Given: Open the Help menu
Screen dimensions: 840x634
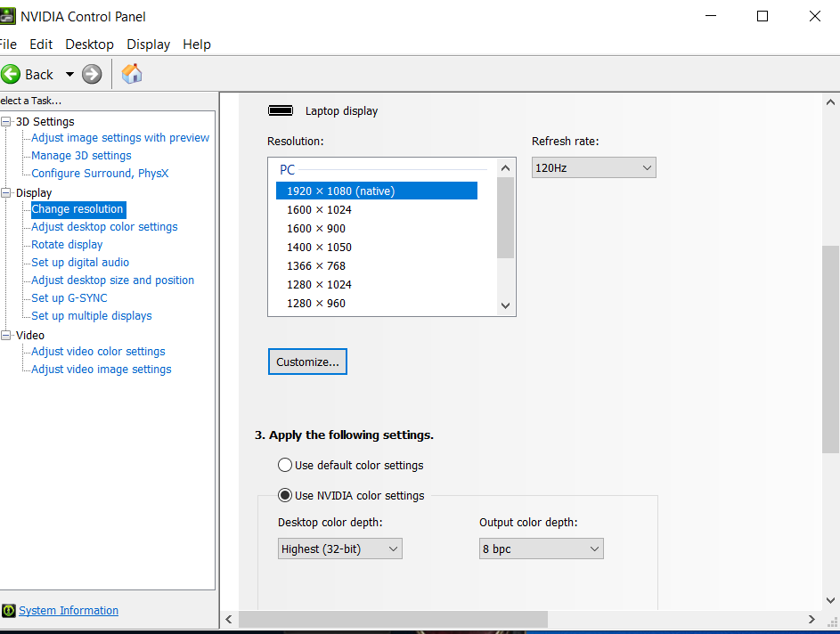Looking at the screenshot, I should (x=196, y=45).
